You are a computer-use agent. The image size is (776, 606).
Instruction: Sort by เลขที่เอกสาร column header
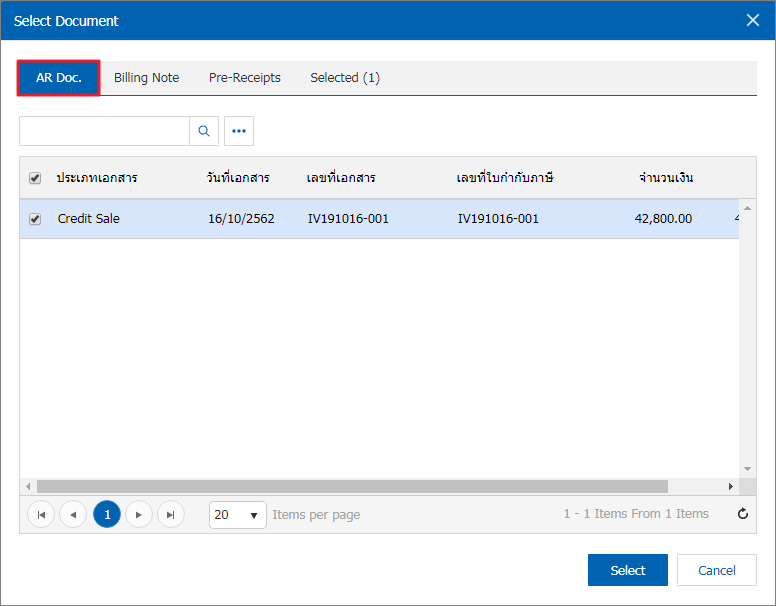point(341,178)
